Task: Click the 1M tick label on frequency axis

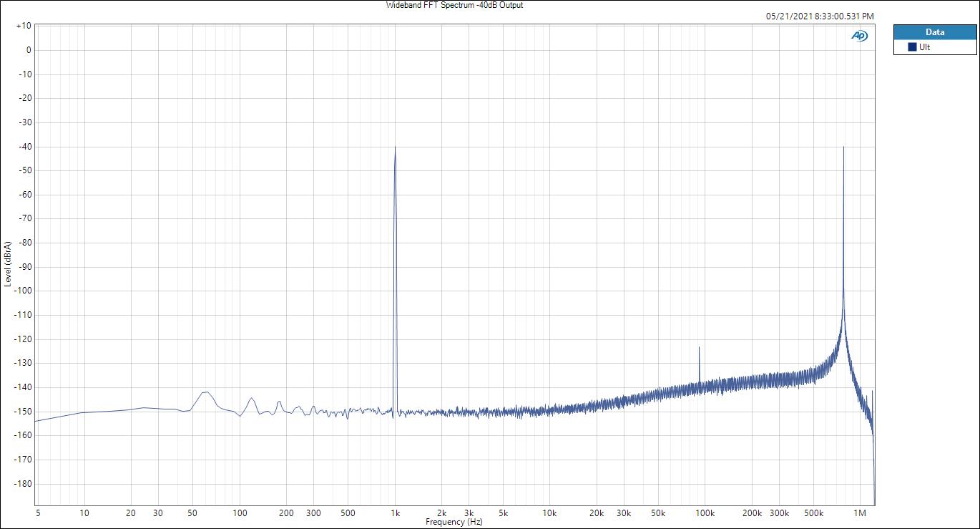Action: pos(860,513)
